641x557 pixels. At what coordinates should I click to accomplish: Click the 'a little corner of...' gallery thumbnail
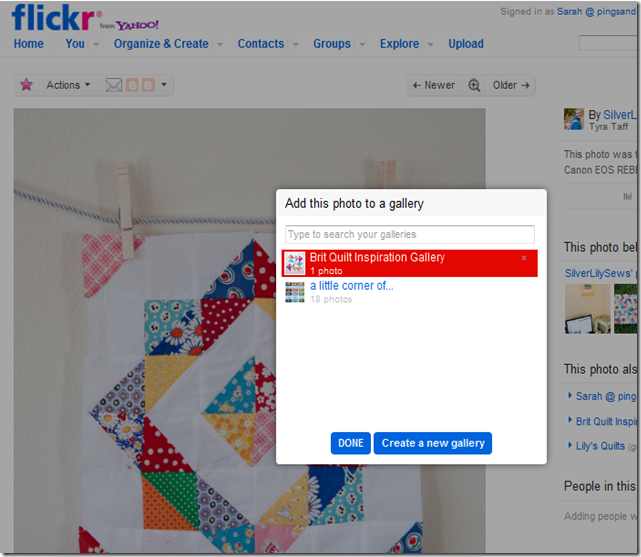[295, 291]
